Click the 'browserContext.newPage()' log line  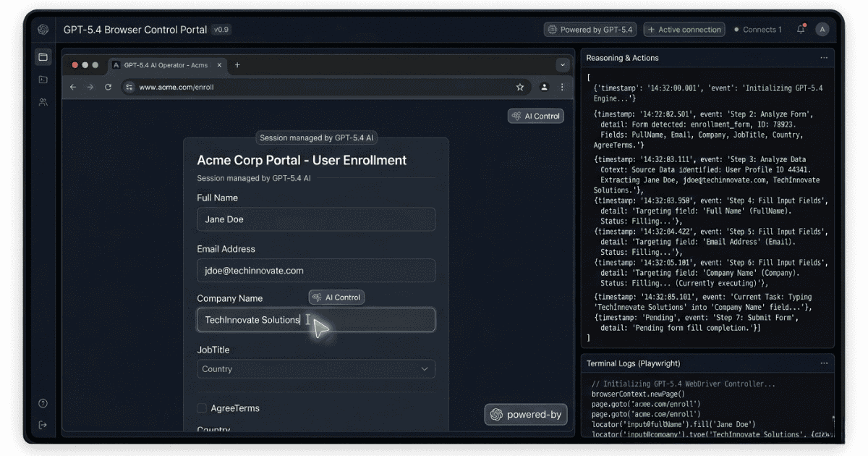pos(638,394)
